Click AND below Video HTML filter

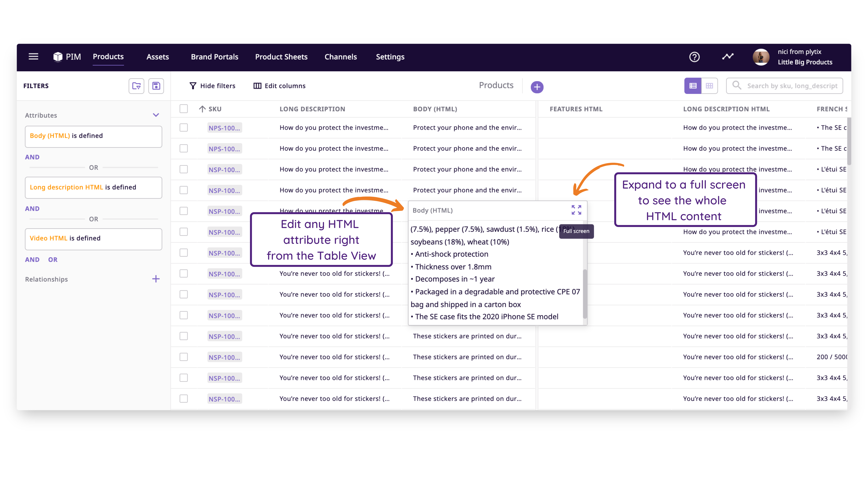32,260
